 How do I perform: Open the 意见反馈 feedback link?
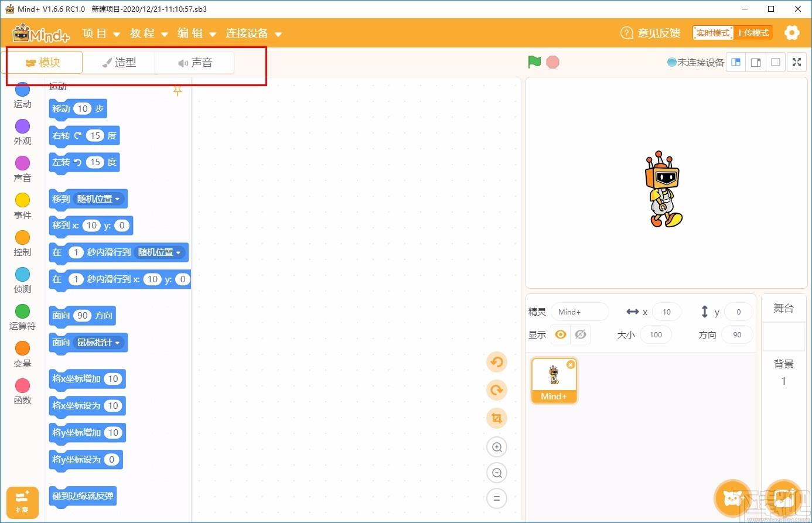pyautogui.click(x=650, y=33)
